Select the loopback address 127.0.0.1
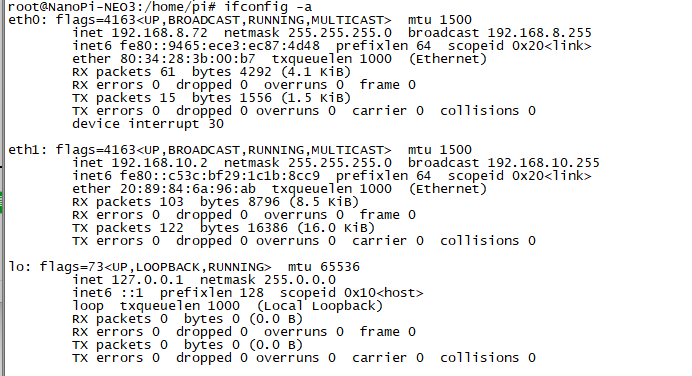 click(147, 280)
